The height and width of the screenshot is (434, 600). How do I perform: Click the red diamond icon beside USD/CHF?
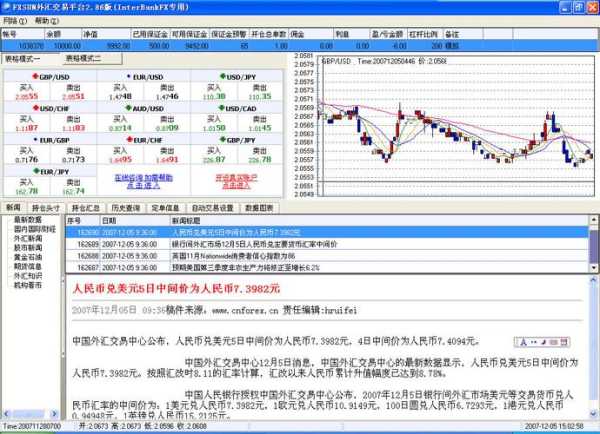[36, 108]
